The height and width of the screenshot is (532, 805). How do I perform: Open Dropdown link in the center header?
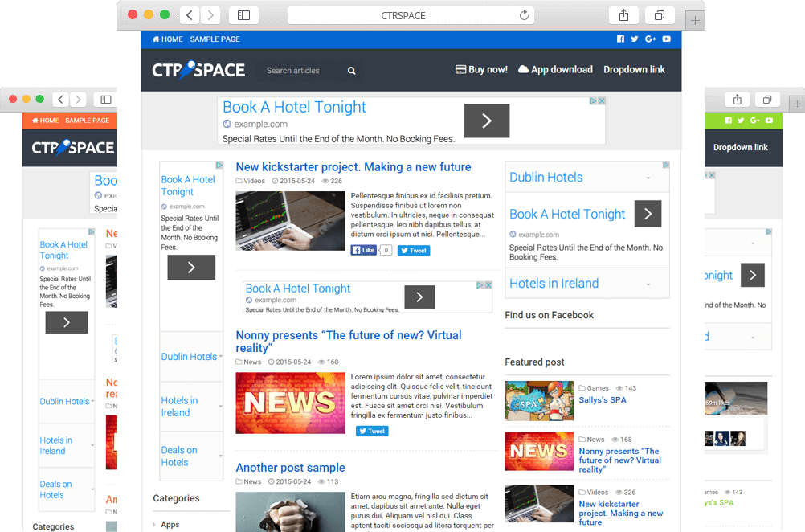634,69
